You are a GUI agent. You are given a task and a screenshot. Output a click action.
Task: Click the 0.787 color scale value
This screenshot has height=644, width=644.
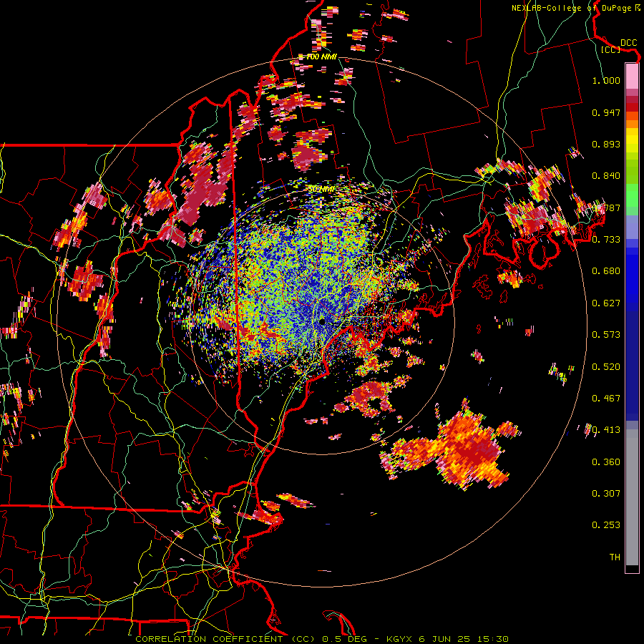click(x=606, y=208)
